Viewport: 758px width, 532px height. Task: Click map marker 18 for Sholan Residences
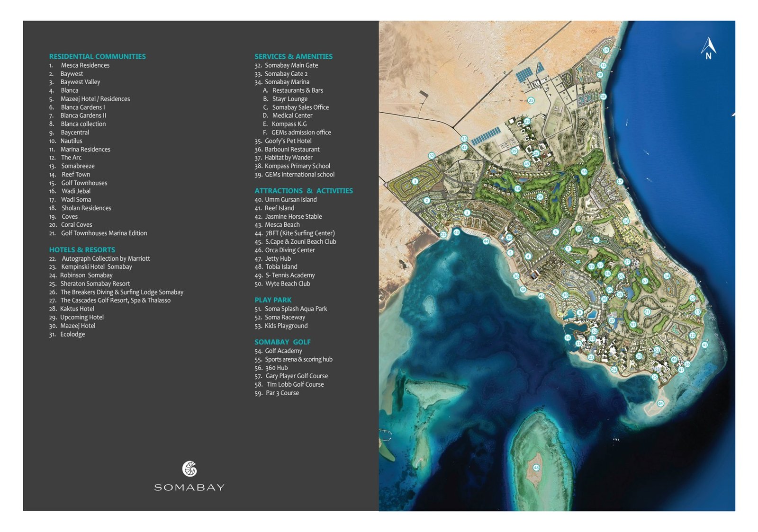pos(603,97)
